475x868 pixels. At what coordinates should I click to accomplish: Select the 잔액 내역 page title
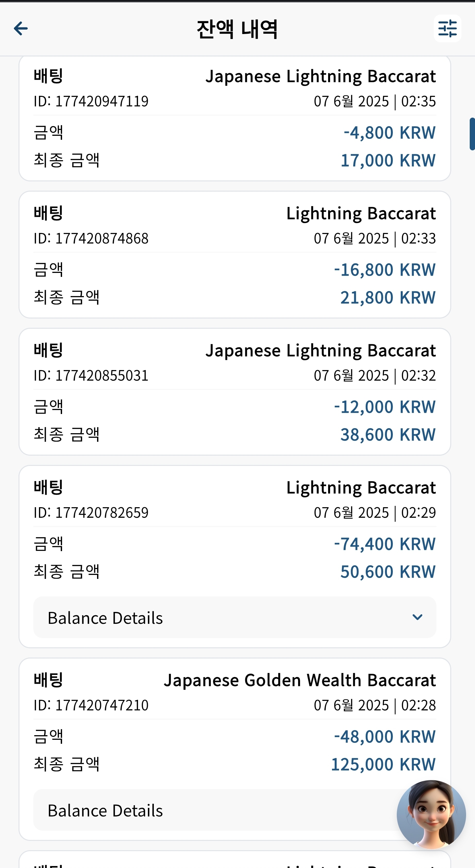[237, 29]
